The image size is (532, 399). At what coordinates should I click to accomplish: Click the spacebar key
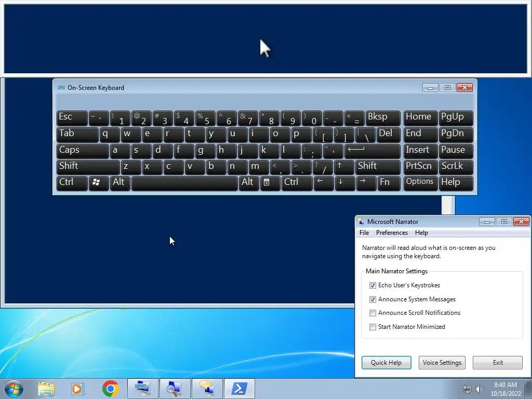184,183
